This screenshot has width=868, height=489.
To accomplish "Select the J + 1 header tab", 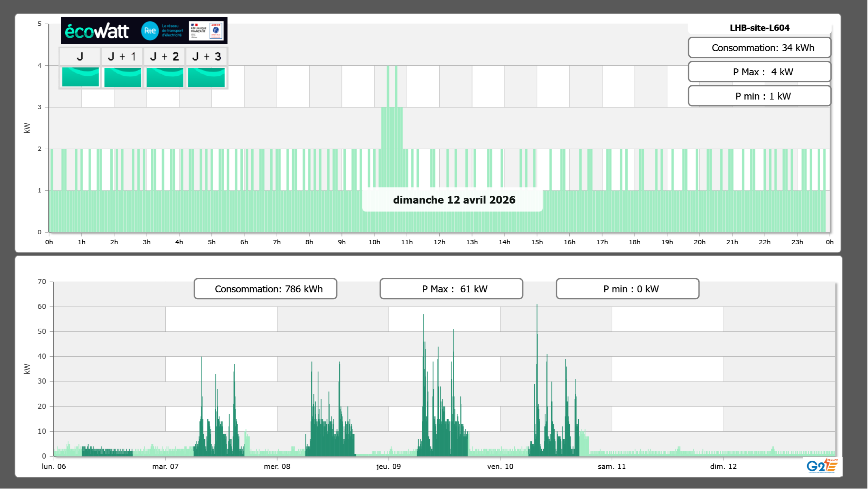I will click(x=122, y=56).
